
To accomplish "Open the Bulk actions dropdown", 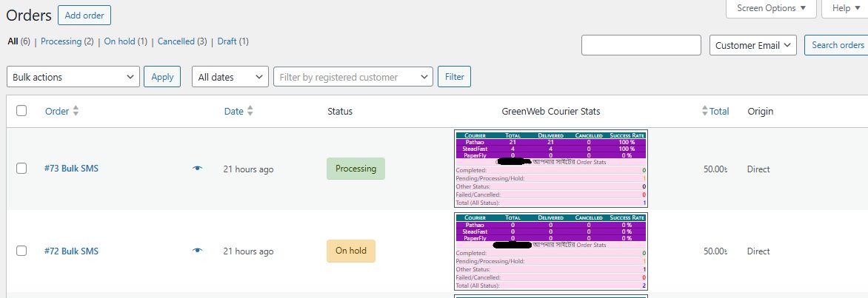I will [x=73, y=77].
